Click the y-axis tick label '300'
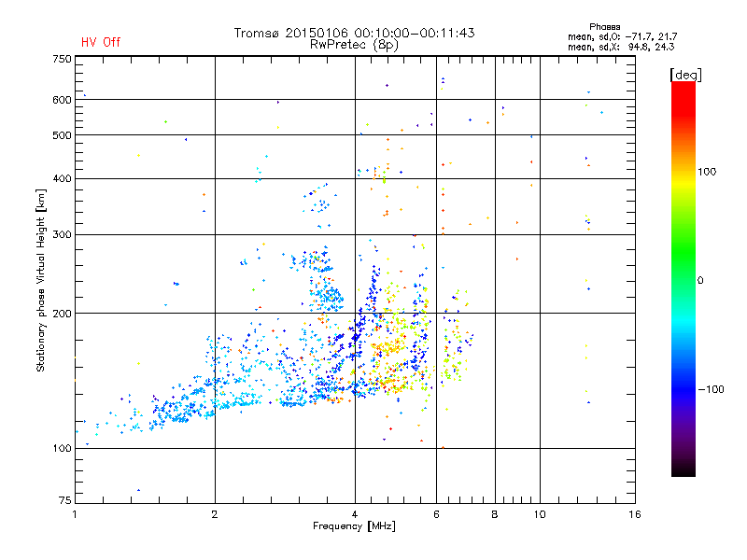Viewport: 747px width, 560px height. click(x=62, y=235)
